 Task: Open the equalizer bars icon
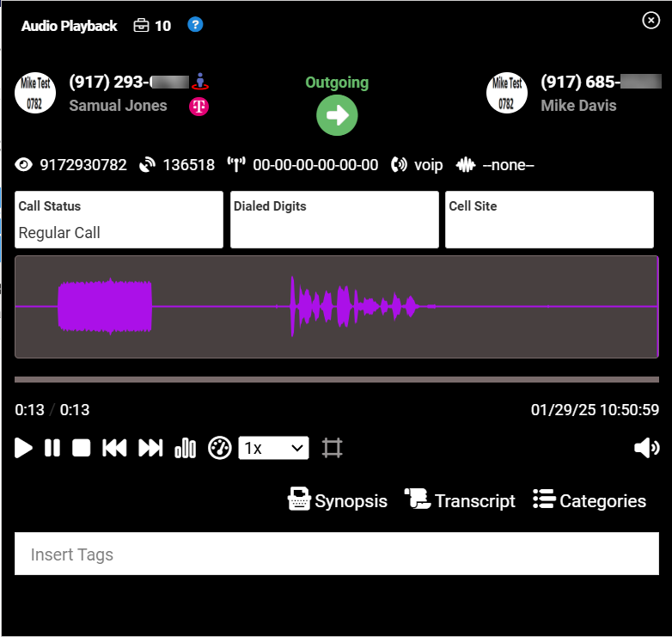tap(185, 448)
